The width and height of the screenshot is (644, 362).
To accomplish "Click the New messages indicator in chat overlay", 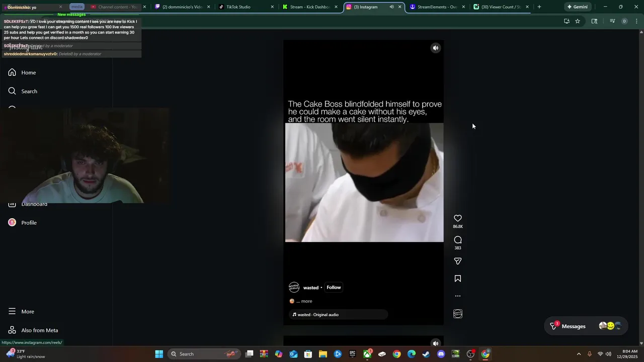I will 71,15.
